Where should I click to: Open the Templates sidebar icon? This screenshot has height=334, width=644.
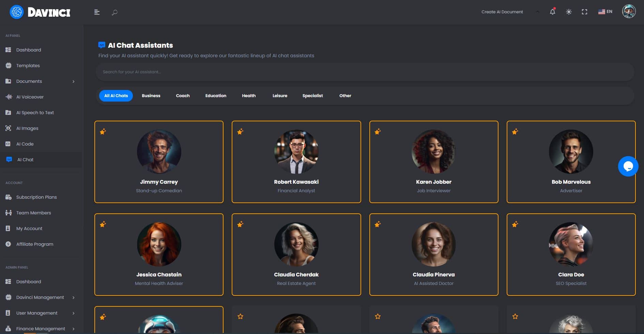[8, 65]
